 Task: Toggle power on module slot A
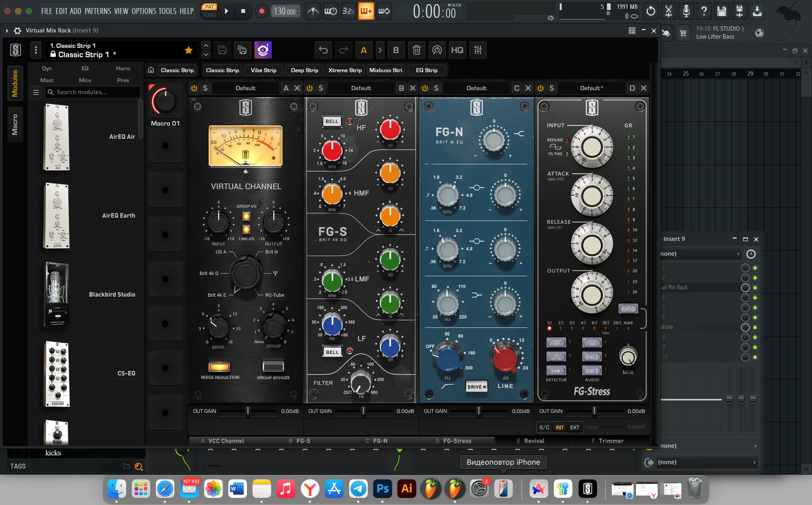[194, 88]
